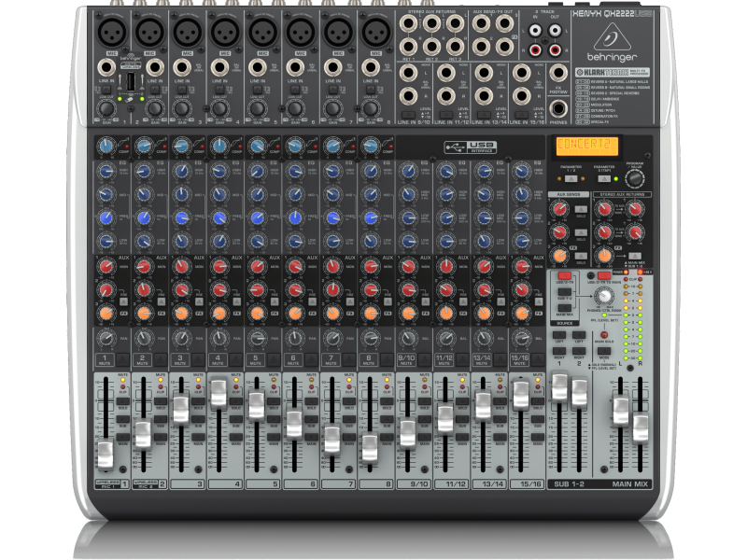Click the channel 3 clip LED
The height and width of the screenshot is (560, 747).
coord(198,387)
